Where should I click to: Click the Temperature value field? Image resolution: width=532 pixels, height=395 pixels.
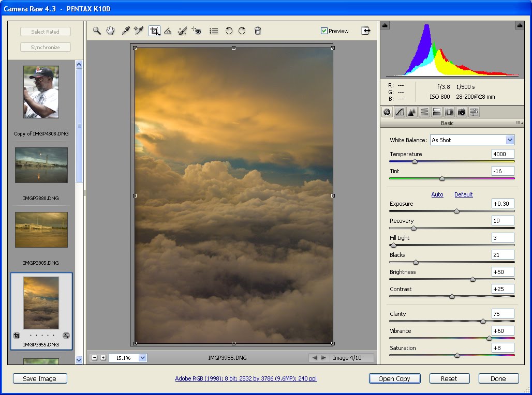coord(503,154)
